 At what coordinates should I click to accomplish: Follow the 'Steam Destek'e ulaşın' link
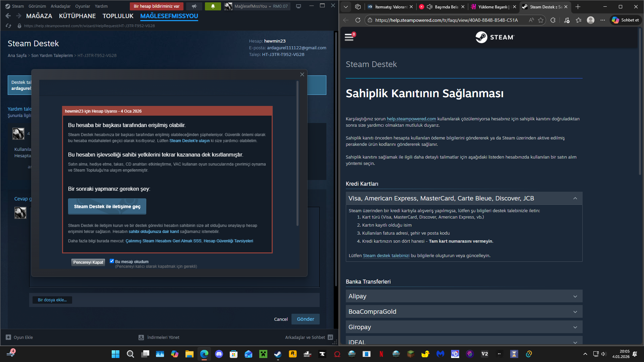(x=190, y=141)
